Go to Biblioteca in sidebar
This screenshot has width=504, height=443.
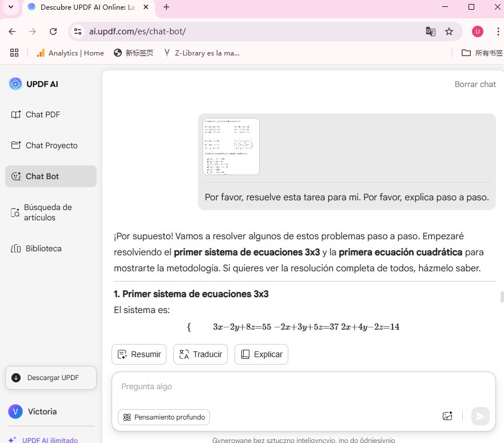click(36, 248)
